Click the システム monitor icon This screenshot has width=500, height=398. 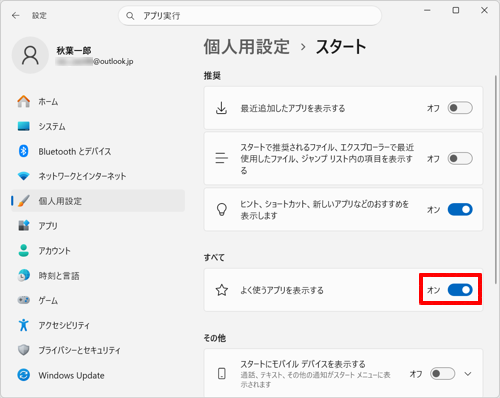tap(24, 126)
